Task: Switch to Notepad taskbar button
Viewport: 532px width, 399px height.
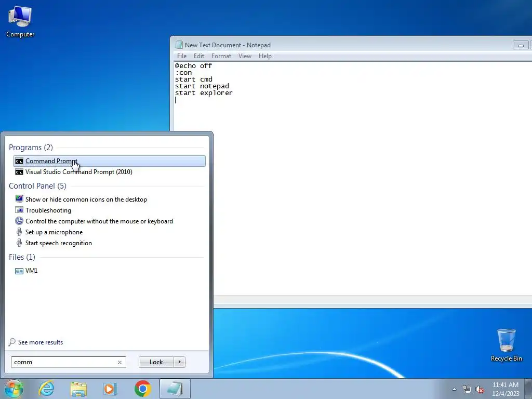Action: (175, 389)
